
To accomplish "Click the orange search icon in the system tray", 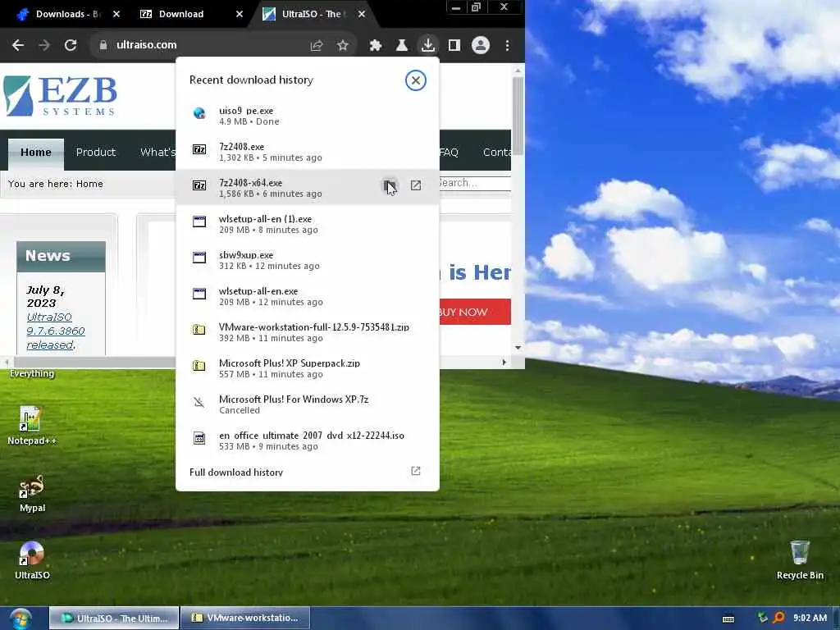I will [x=779, y=618].
